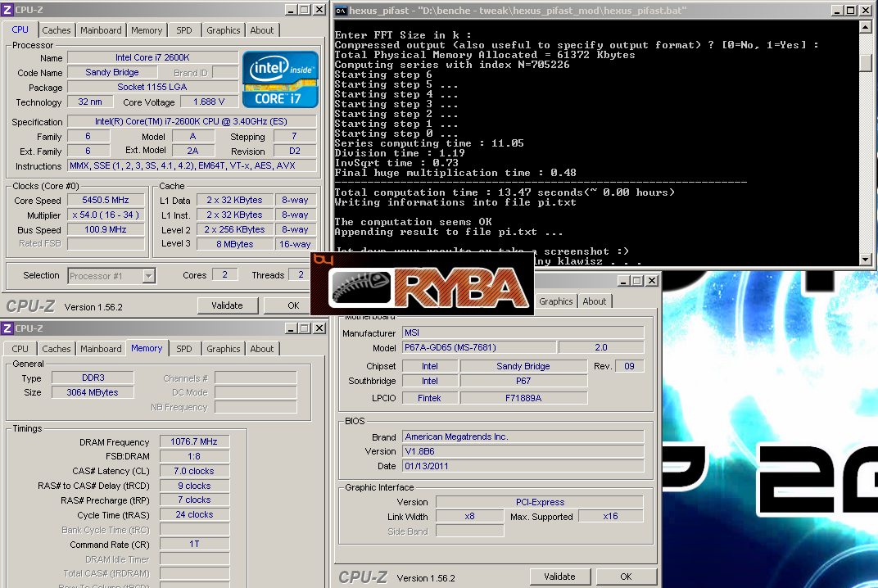
Task: Click the DRAM Frequency value 1076.7 MHz
Action: [194, 442]
